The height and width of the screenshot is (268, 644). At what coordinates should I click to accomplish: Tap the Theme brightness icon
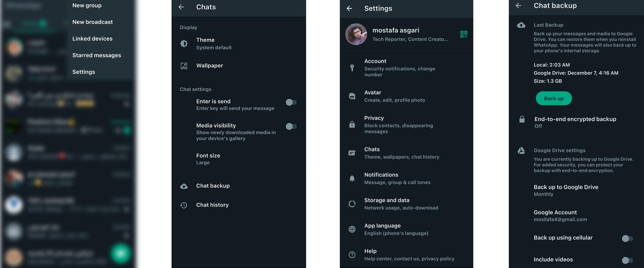pos(184,44)
